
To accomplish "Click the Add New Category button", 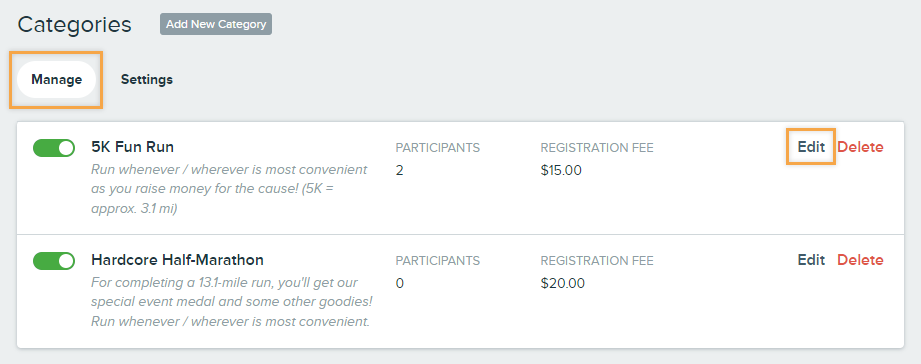I will pyautogui.click(x=216, y=24).
